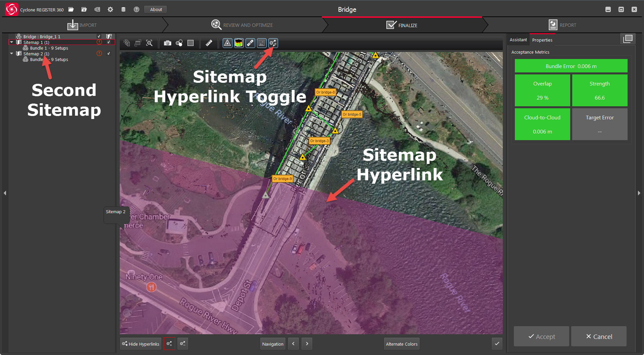
Task: Toggle the Bridge_1 1 checkbox
Action: 99,37
